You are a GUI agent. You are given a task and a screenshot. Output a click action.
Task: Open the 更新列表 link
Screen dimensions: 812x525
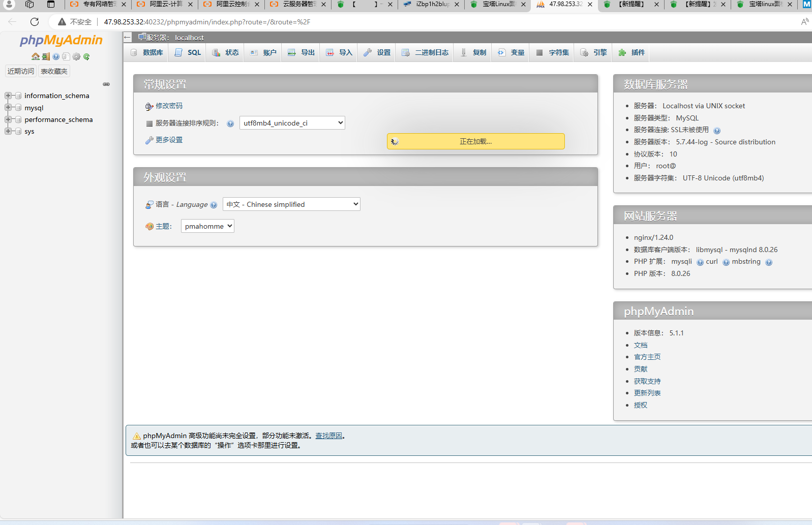pyautogui.click(x=647, y=393)
